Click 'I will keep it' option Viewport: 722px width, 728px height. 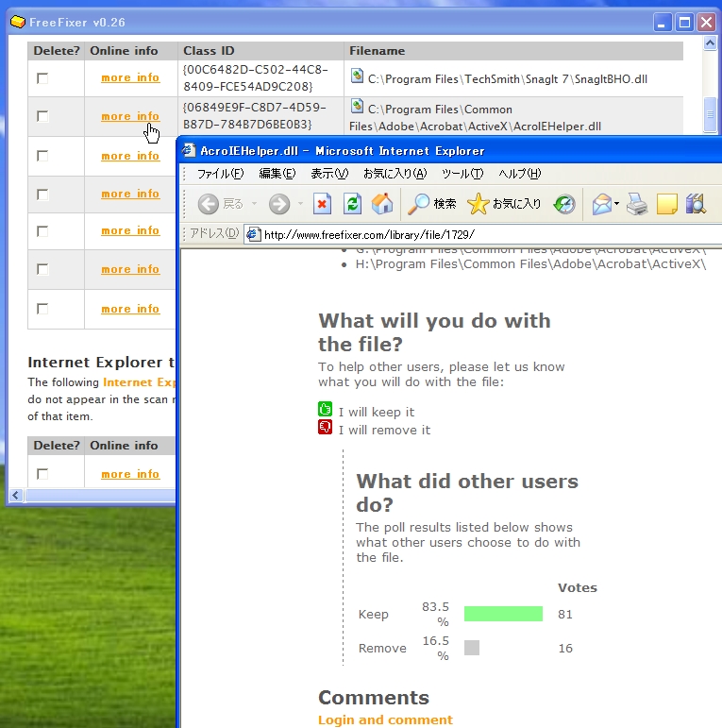coord(377,412)
